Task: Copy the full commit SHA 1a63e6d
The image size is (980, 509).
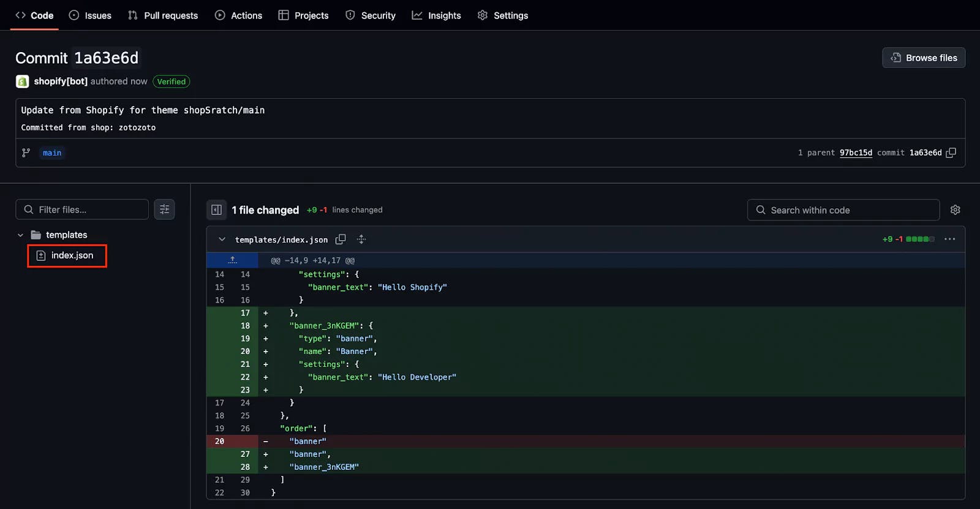Action: click(951, 153)
